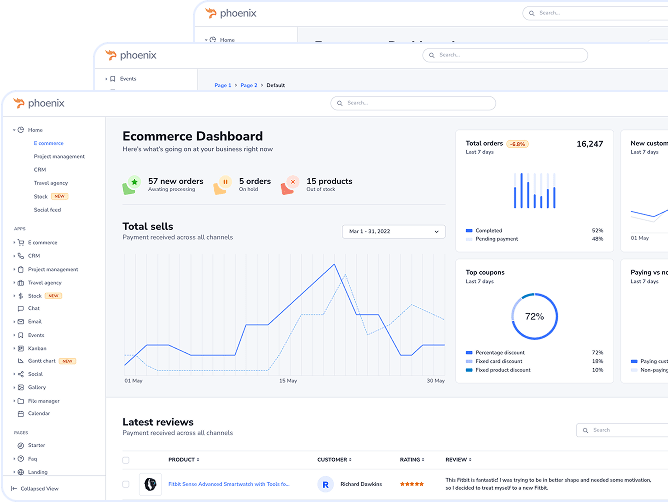668x502 pixels.
Task: Open the Mar 1 - 31, 2022 date dropdown
Action: (x=394, y=232)
